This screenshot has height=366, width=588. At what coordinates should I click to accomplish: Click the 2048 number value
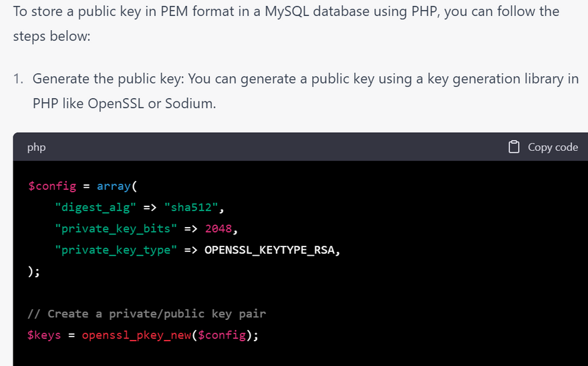218,228
